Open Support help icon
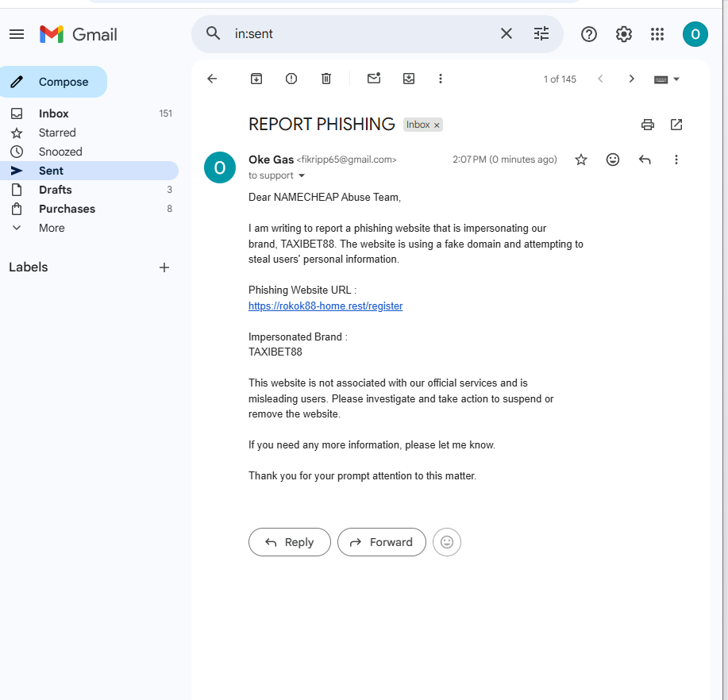728x700 pixels. tap(589, 34)
